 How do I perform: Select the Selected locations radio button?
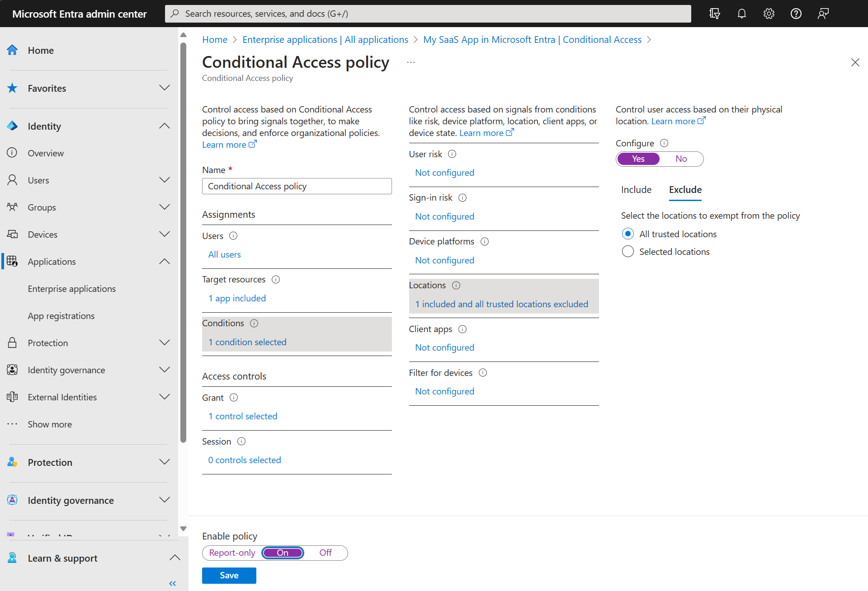tap(627, 251)
